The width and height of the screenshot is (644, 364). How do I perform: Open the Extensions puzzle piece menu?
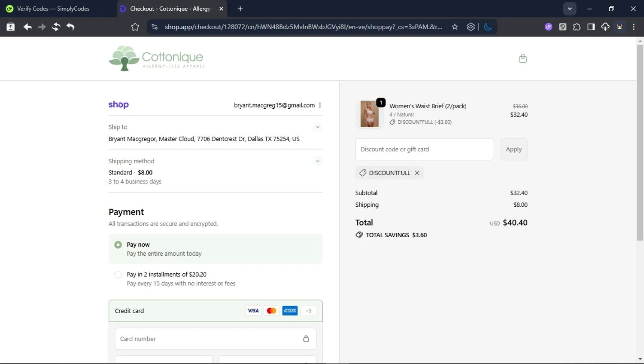click(x=577, y=27)
